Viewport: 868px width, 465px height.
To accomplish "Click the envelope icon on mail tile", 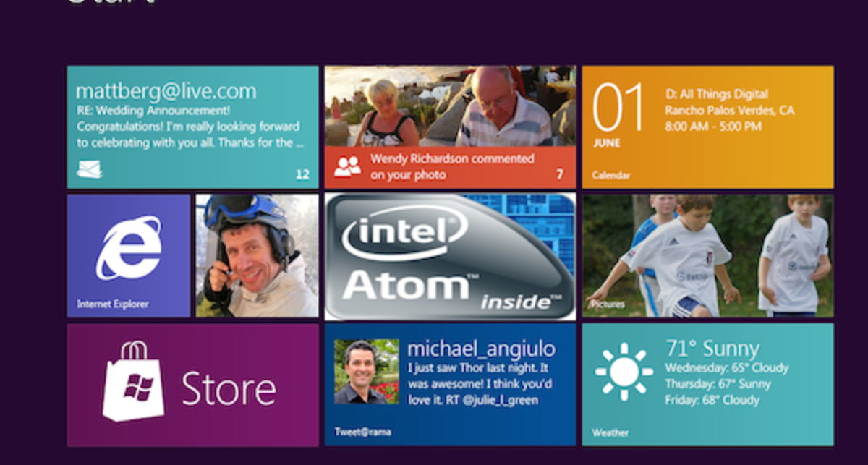I will coord(89,169).
